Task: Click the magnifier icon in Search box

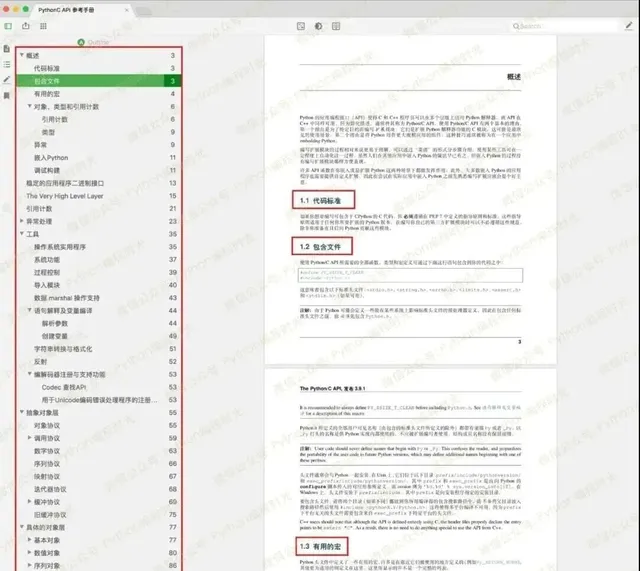Action: (516, 26)
